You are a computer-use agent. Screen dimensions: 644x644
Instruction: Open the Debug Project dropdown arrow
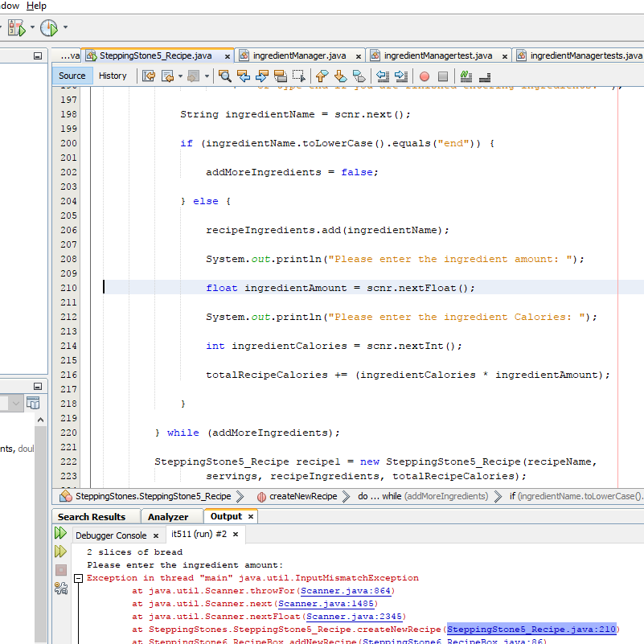click(32, 27)
